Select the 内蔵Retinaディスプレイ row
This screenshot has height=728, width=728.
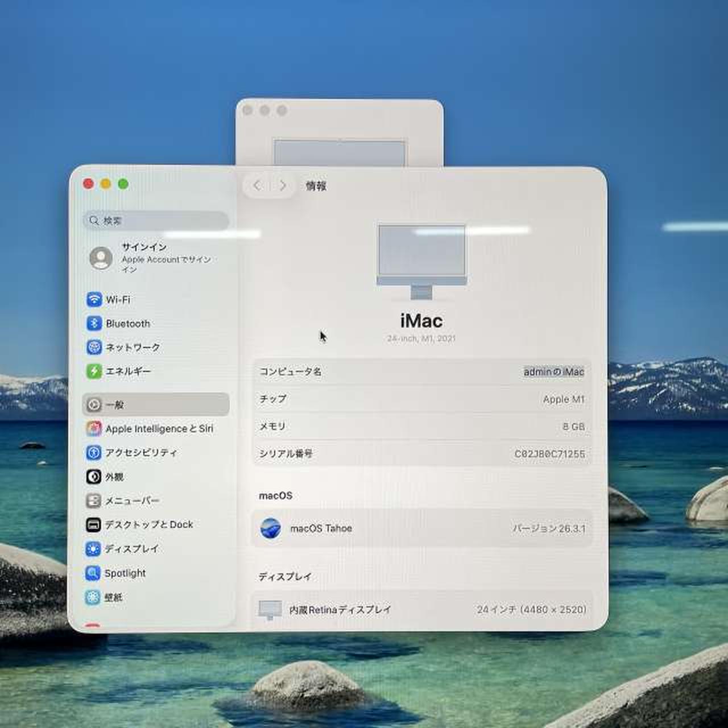[x=421, y=610]
